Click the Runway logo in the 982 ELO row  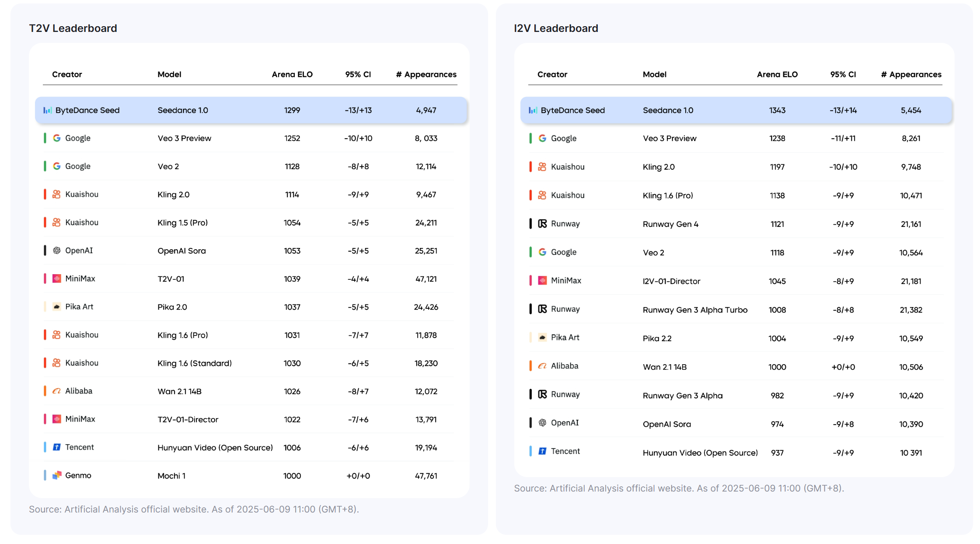click(542, 394)
